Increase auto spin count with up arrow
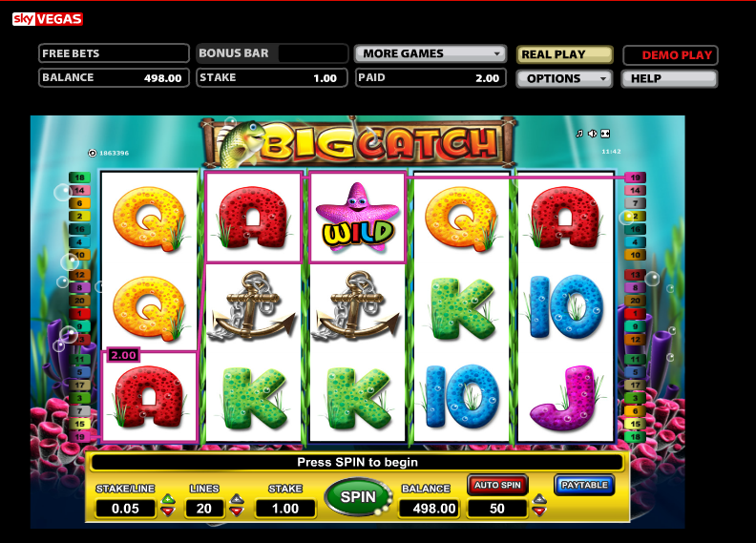 pos(539,498)
